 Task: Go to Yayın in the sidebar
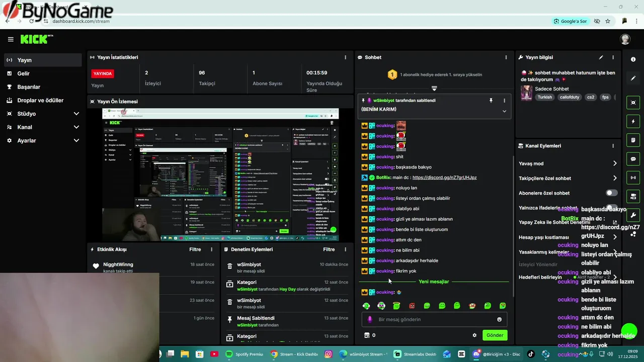[43, 60]
